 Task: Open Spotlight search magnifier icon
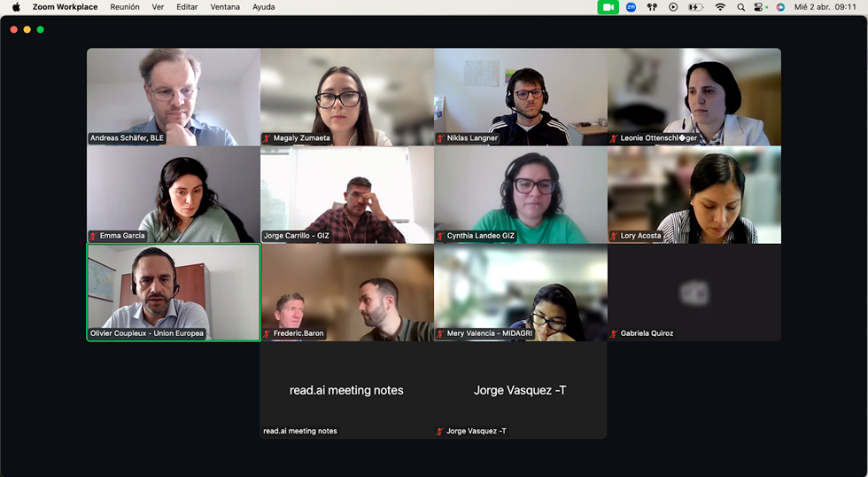click(740, 7)
